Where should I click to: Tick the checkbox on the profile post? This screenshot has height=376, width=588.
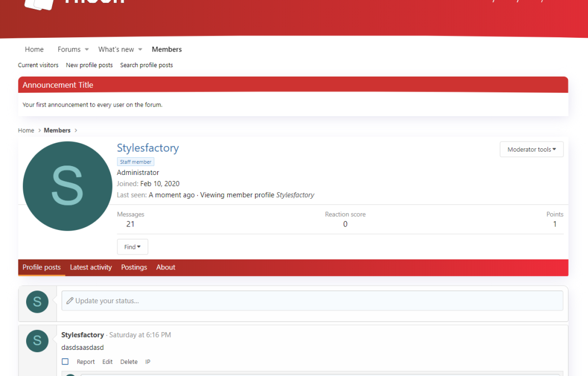tap(65, 362)
